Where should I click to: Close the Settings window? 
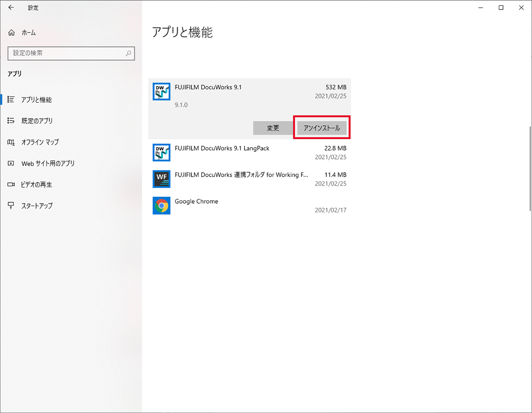(521, 8)
